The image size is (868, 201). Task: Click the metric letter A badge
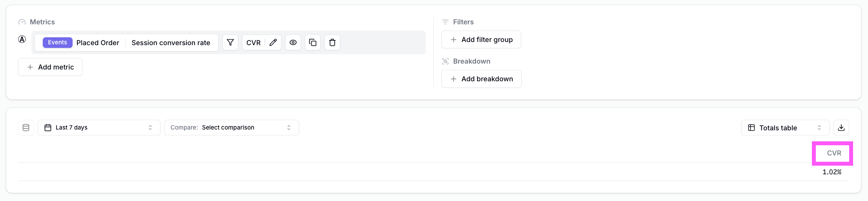[22, 39]
